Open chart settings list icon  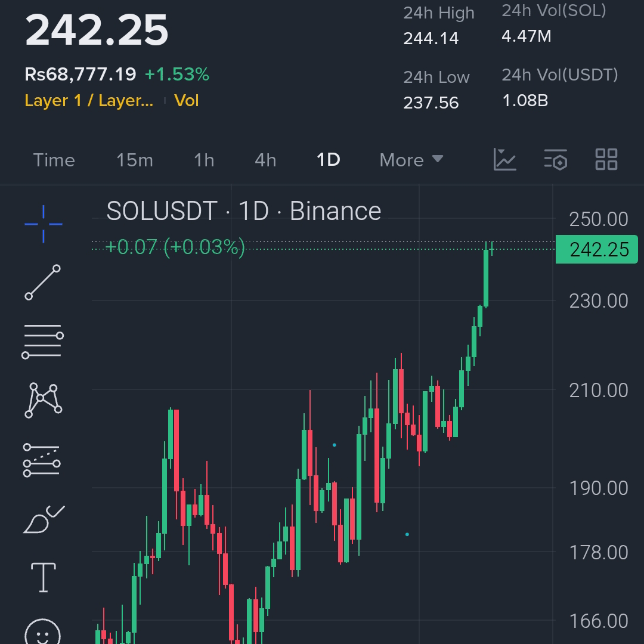[x=556, y=159]
